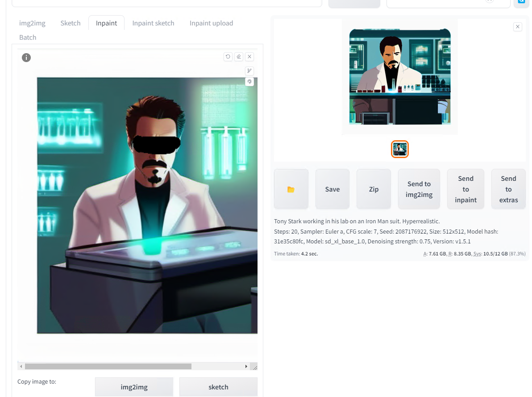The height and width of the screenshot is (397, 532).
Task: Switch to the Sketch tab
Action: click(71, 23)
